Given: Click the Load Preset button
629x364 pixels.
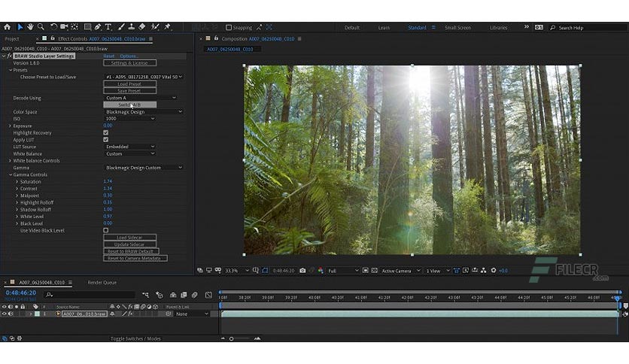Looking at the screenshot, I should pyautogui.click(x=129, y=83).
